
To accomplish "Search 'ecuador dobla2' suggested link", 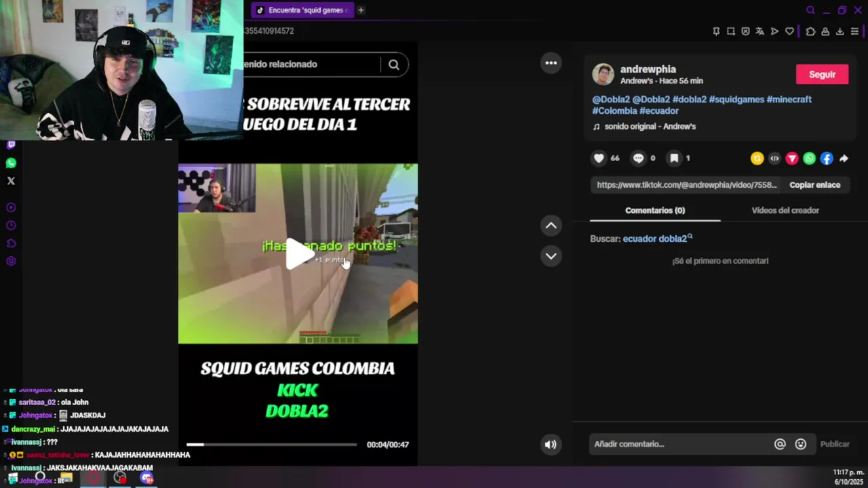I will [657, 239].
